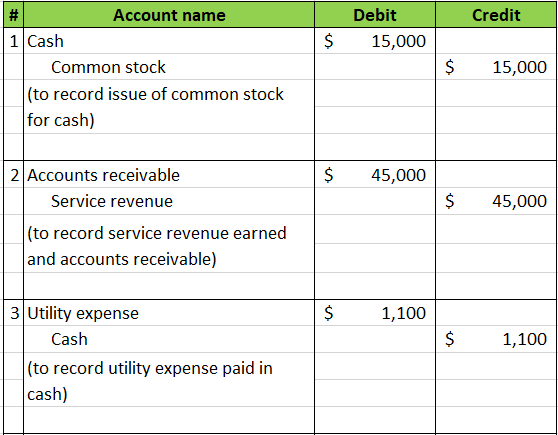This screenshot has width=558, height=435.
Task: Click entry number 3 cell
Action: [x=14, y=313]
